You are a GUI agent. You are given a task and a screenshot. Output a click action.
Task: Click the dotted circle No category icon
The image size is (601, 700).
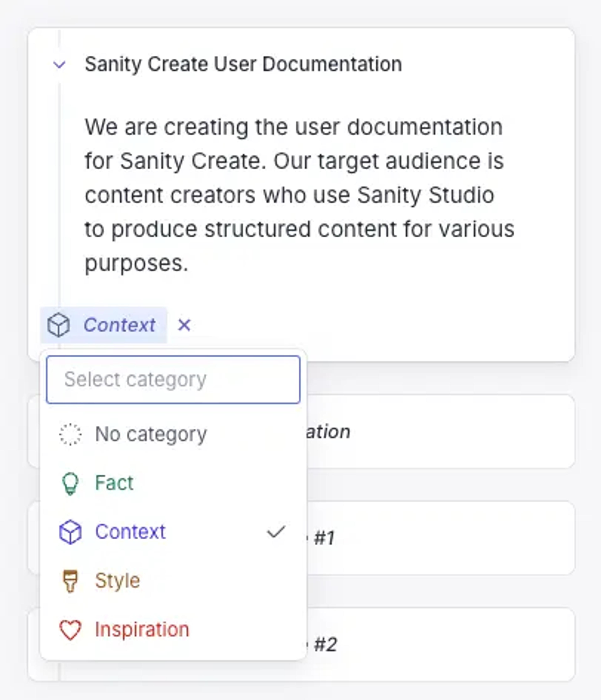(70, 434)
